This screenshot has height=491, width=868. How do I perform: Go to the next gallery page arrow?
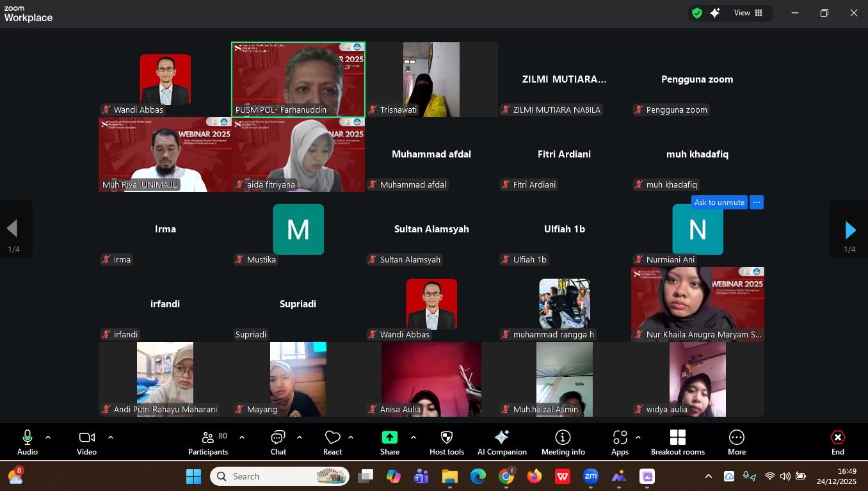pyautogui.click(x=850, y=230)
